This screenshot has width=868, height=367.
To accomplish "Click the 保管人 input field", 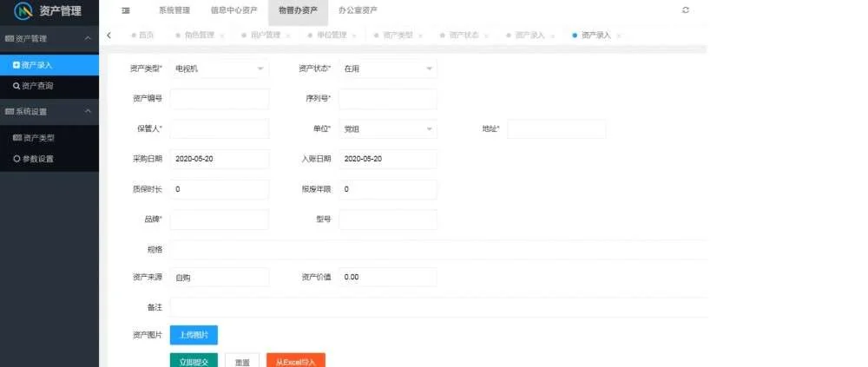I will click(x=219, y=129).
